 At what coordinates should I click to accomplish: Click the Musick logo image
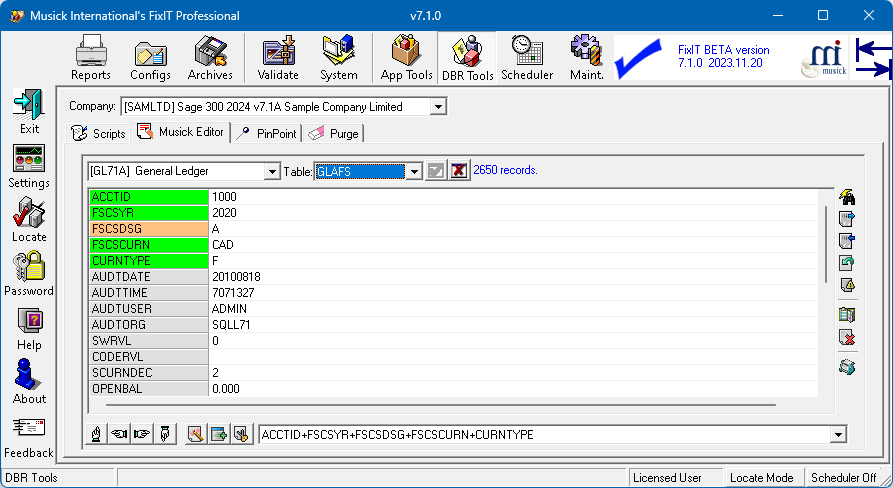click(824, 58)
